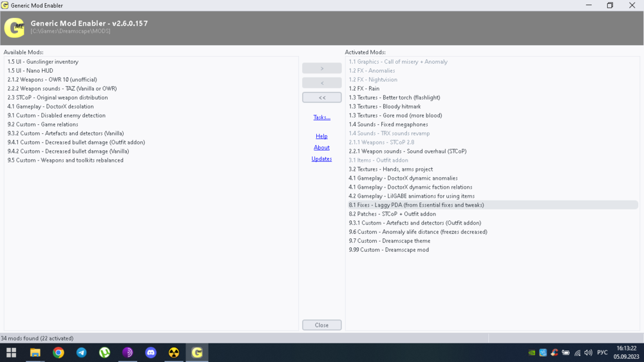644x362 pixels.
Task: Open File Explorer from taskbar
Action: coord(35,352)
